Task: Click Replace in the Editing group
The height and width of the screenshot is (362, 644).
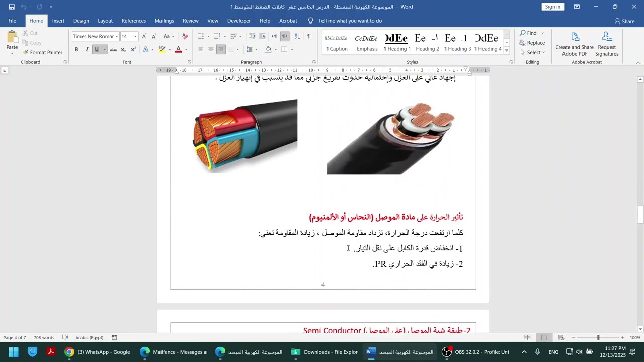Action: (x=532, y=43)
